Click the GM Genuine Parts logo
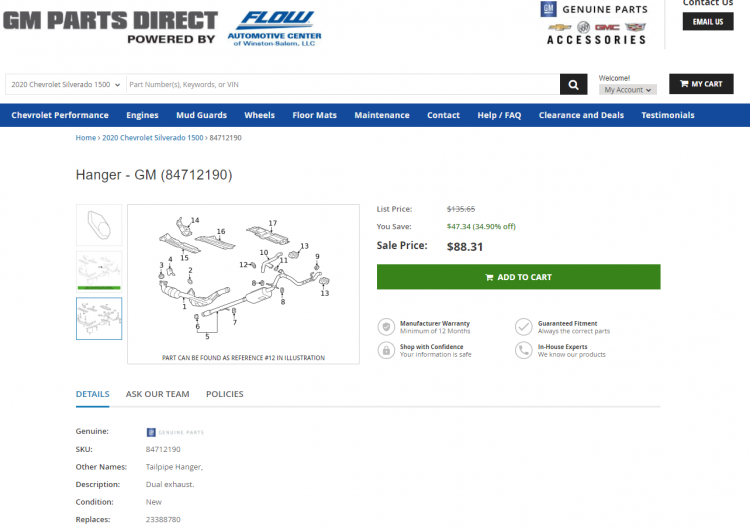 pos(595,23)
